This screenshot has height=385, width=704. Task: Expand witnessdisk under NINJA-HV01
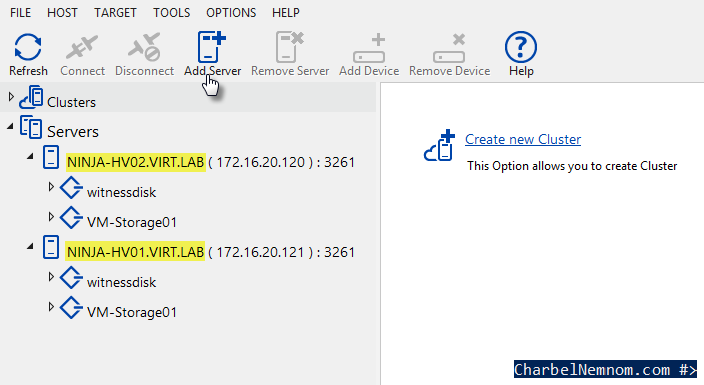(51, 276)
